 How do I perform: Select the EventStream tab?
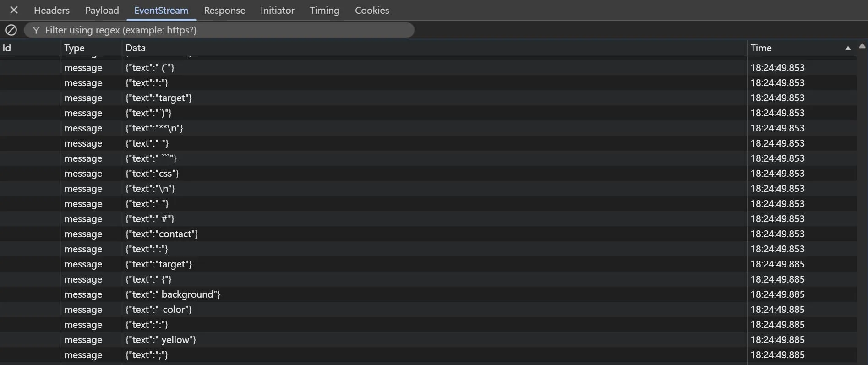161,10
